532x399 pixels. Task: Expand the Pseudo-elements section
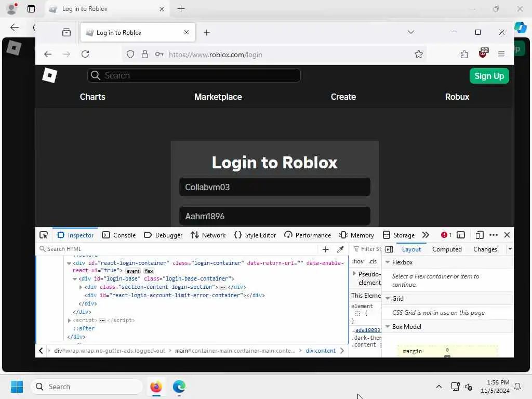354,273
